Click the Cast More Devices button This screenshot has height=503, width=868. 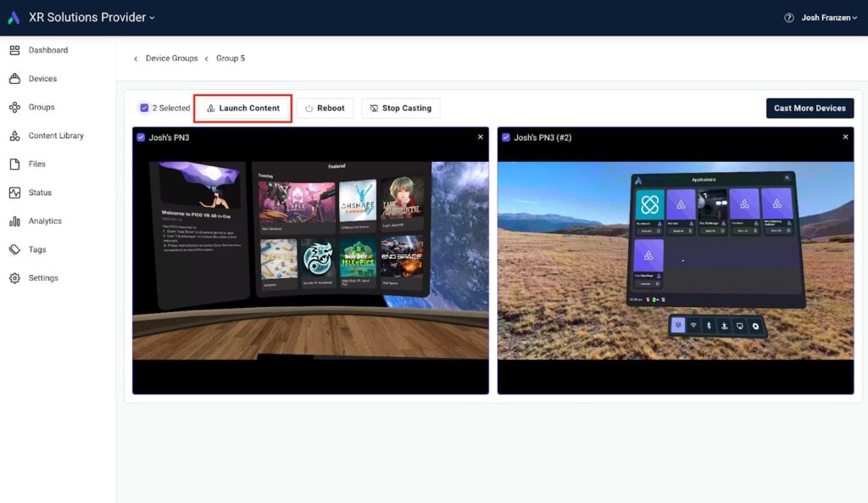(x=809, y=108)
